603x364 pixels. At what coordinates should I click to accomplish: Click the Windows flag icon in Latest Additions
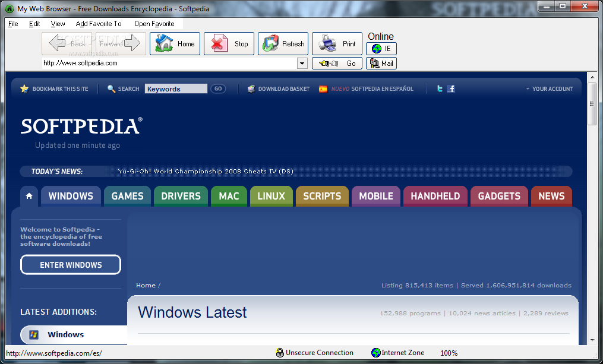[34, 334]
